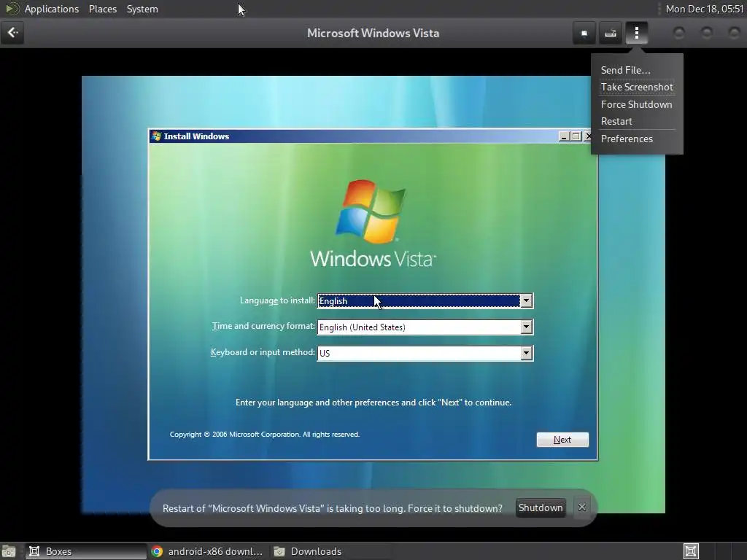Click the distro logo icon beside Applications
Screen dimensions: 747x560
tap(12, 9)
